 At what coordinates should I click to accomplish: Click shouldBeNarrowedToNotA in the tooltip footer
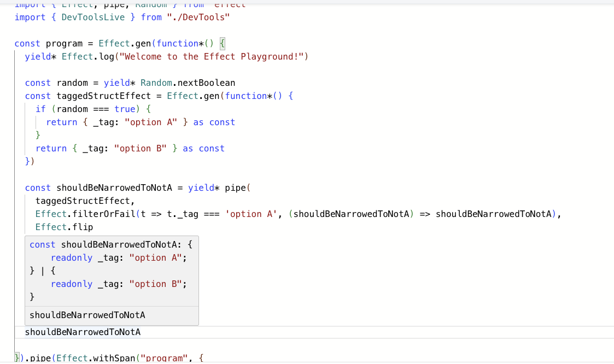(87, 315)
